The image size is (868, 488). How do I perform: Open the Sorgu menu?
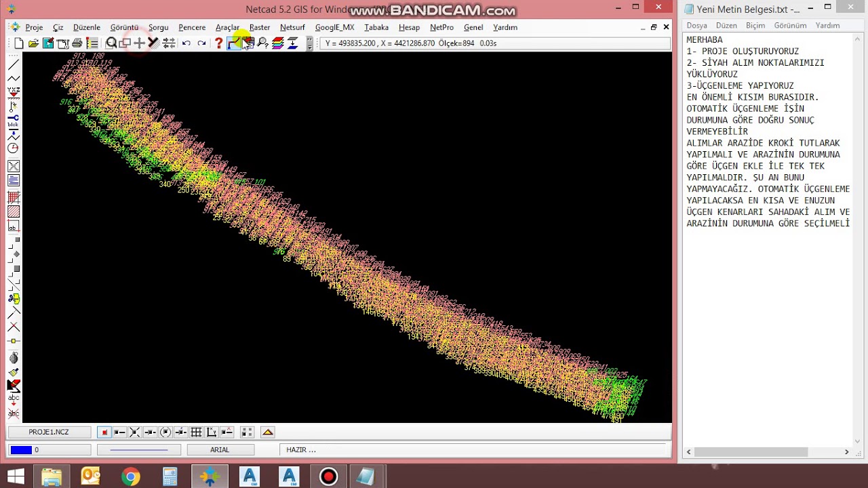click(158, 27)
